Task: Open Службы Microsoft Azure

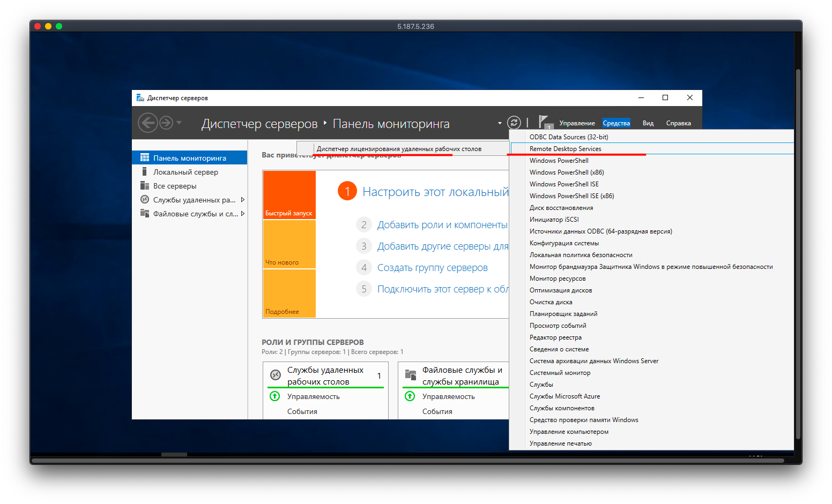Action: tap(652, 396)
